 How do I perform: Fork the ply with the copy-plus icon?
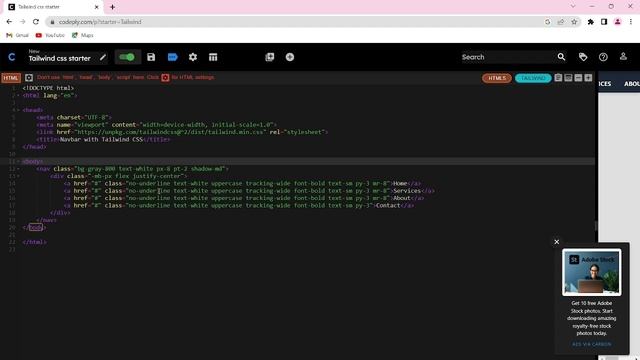(x=269, y=57)
